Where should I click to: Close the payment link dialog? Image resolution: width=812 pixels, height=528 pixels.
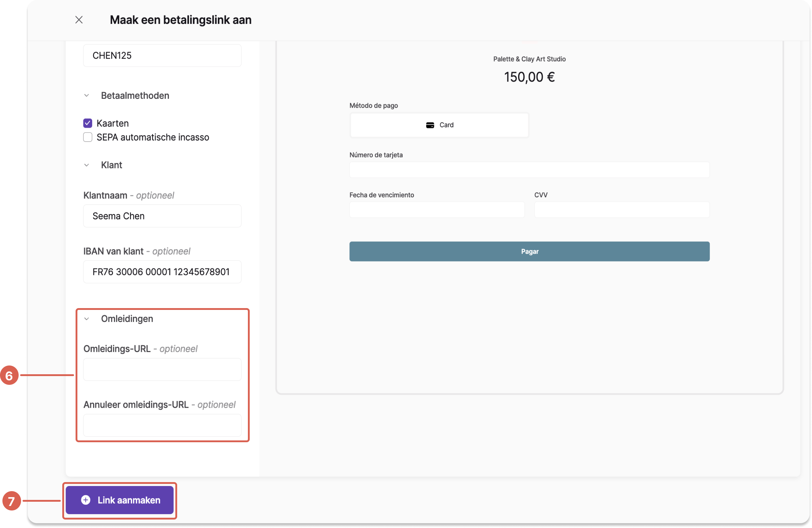(x=79, y=20)
